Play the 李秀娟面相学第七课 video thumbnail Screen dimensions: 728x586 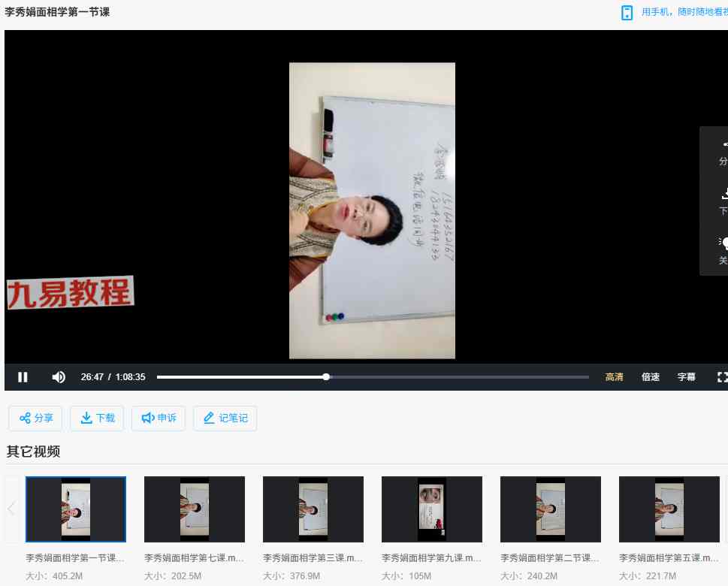[x=195, y=509]
